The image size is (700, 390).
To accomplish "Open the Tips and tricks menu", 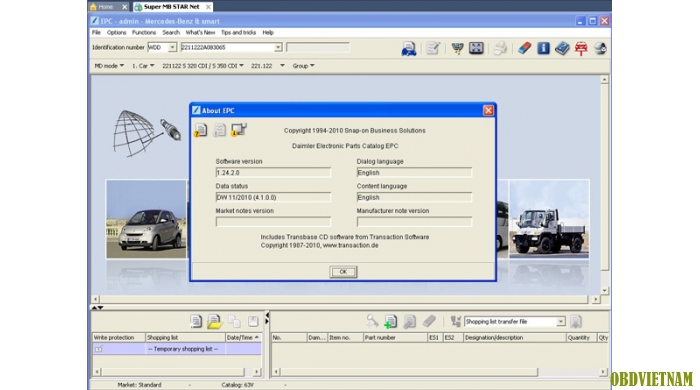I will coord(238,33).
